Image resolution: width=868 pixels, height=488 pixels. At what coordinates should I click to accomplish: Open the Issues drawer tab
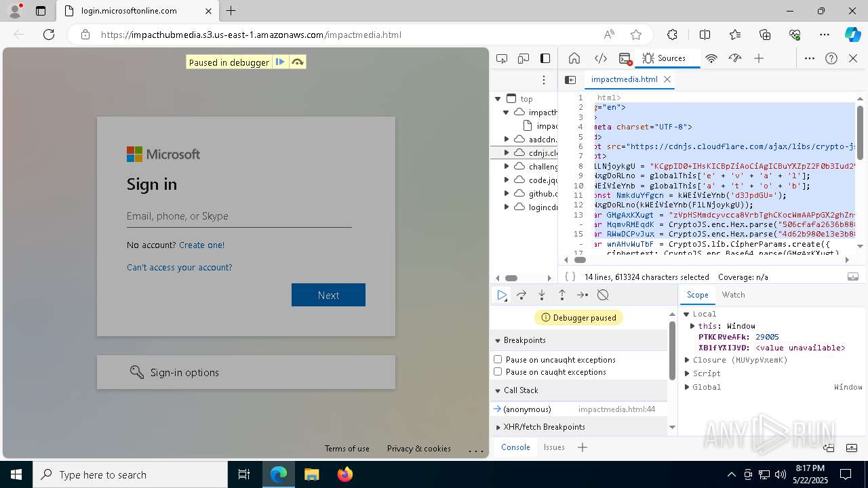(554, 447)
